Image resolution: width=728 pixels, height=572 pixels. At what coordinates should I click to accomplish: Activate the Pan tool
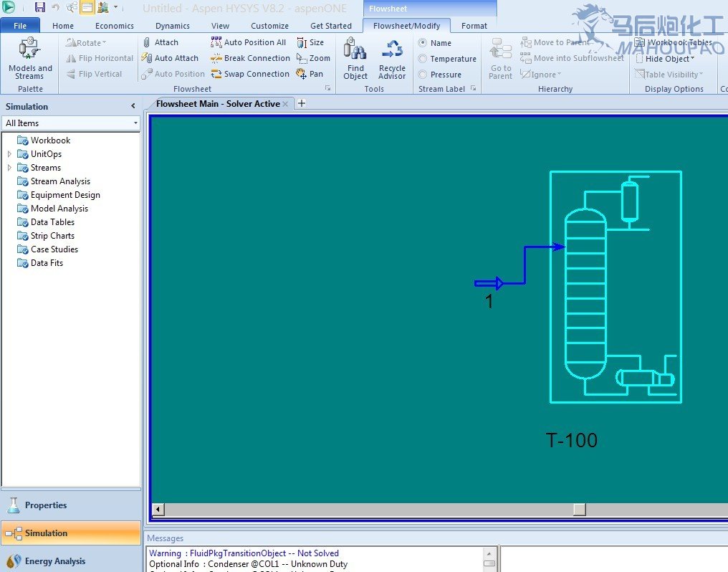[310, 74]
